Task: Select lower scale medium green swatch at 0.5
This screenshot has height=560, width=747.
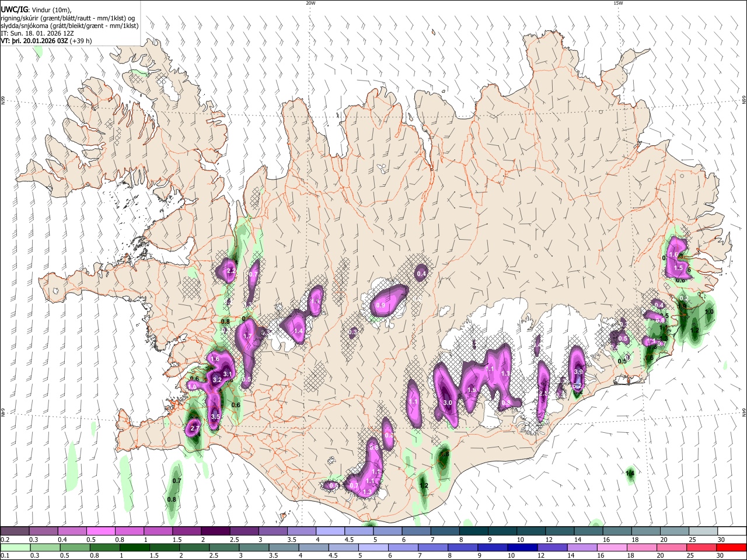Action: click(x=75, y=547)
